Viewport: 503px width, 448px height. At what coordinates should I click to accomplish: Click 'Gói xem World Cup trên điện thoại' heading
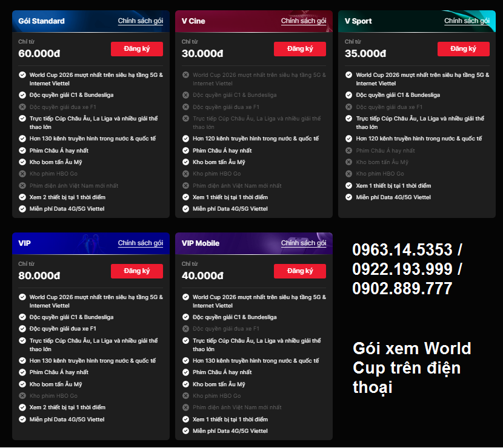[x=412, y=368]
